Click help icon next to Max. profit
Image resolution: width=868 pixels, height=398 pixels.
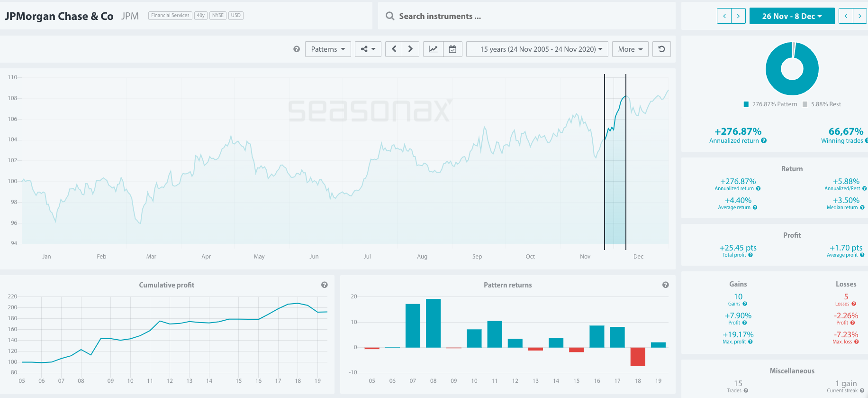click(750, 342)
